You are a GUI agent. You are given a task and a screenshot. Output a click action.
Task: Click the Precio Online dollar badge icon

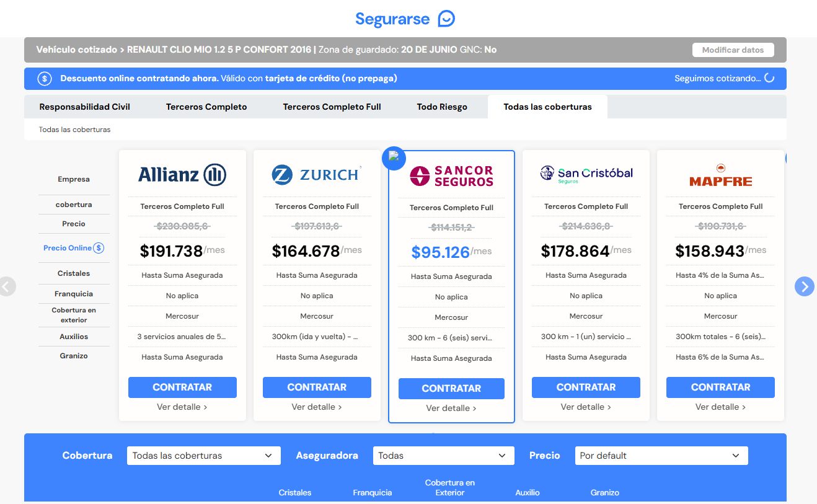(98, 248)
